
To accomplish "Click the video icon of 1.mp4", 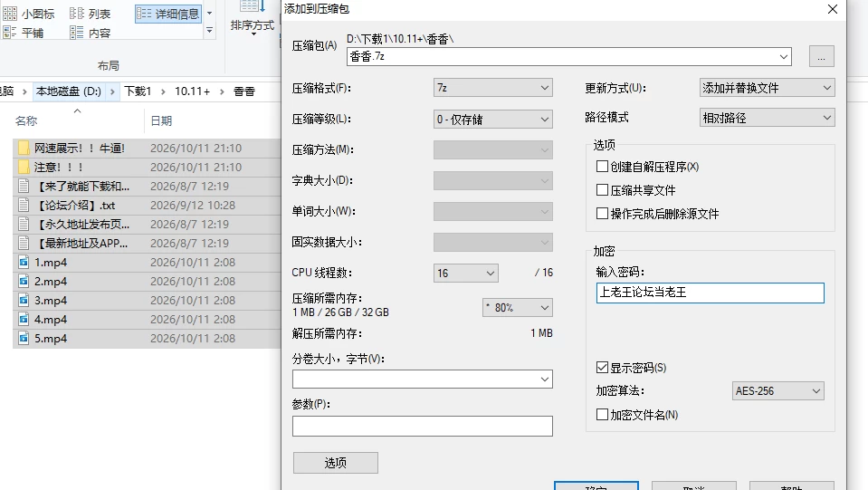I will click(x=24, y=262).
